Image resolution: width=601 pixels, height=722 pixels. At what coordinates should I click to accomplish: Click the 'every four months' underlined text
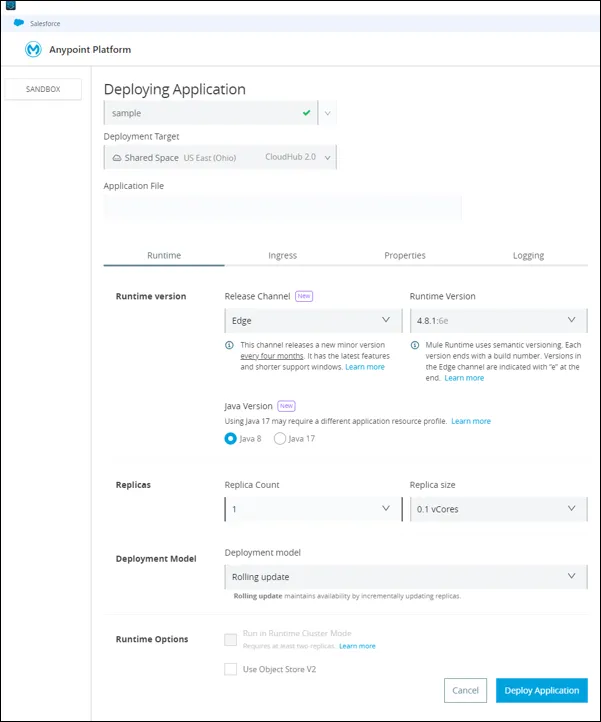[272, 356]
